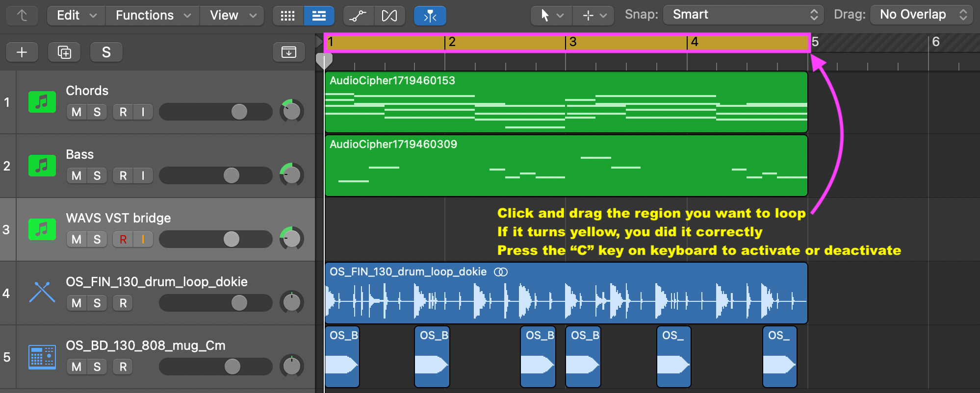980x393 pixels.
Task: Solo the Bass track
Action: 97,176
